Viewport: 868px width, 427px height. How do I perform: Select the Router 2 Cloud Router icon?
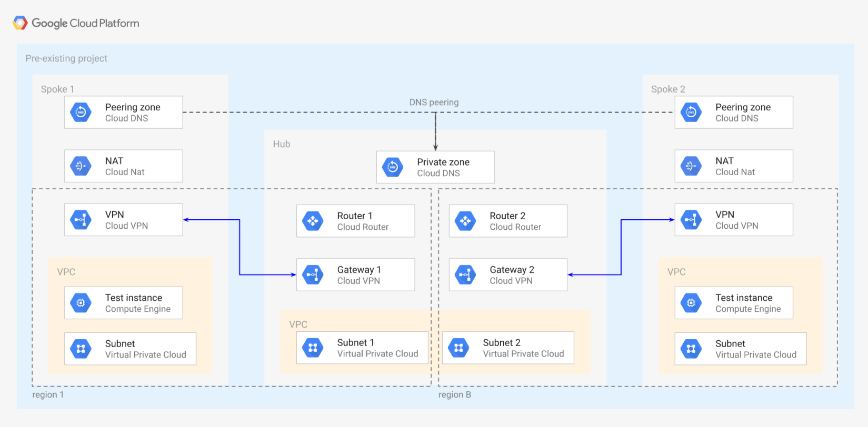point(465,221)
